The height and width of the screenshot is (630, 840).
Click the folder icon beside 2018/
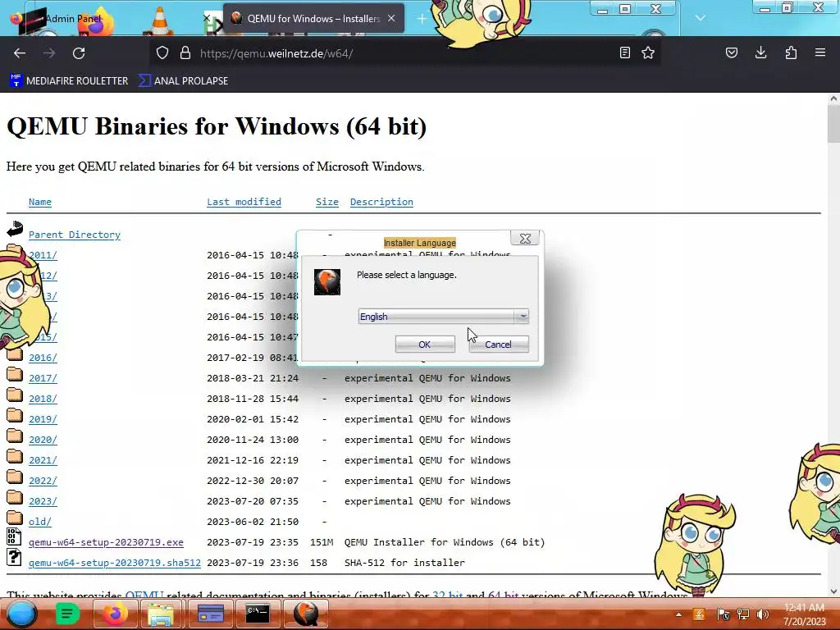coord(15,395)
